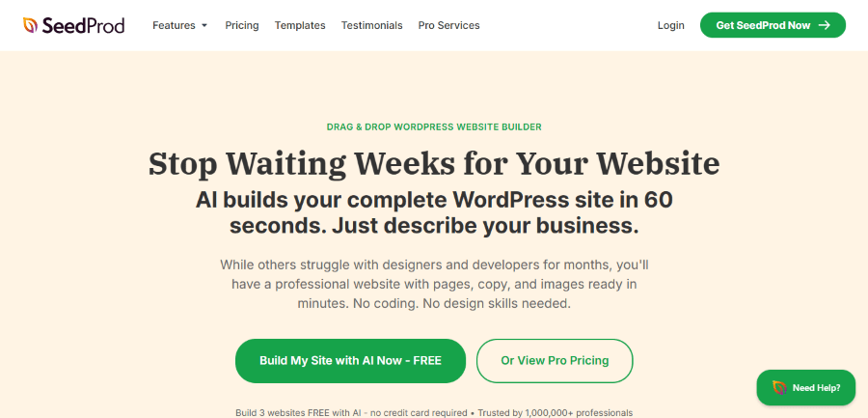868x418 pixels.
Task: Click the arrow icon in Get SeedProd Now
Action: (x=825, y=25)
